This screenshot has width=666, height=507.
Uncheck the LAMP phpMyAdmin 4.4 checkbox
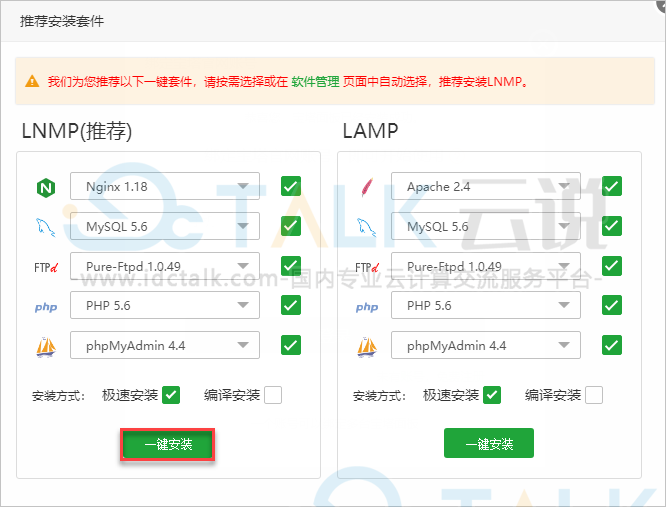pos(612,345)
